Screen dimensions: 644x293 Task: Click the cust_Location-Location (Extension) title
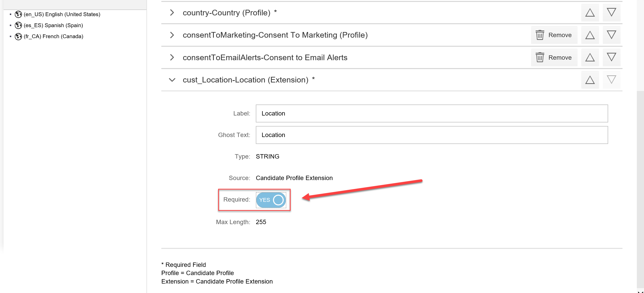246,80
